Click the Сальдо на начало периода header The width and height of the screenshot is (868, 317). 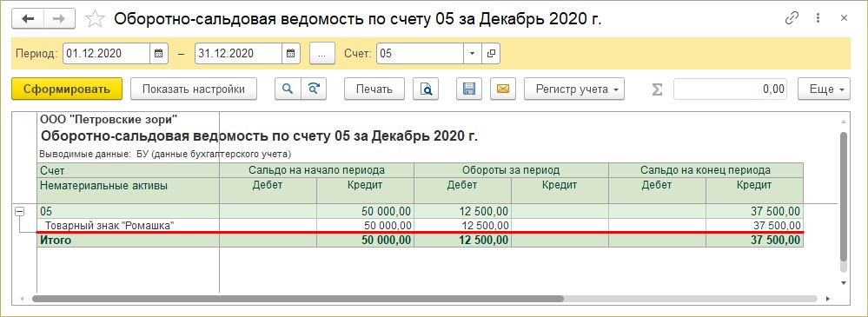click(316, 170)
